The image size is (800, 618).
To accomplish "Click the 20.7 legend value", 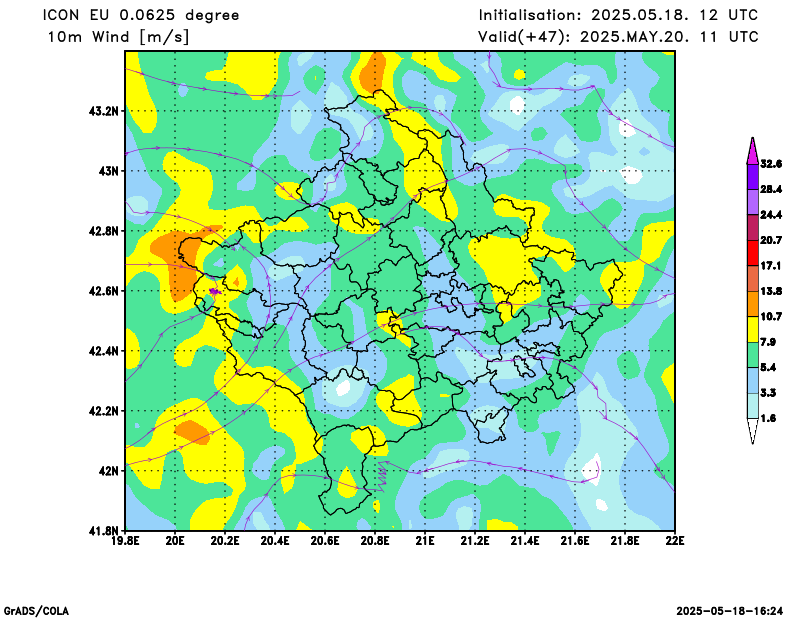I will pyautogui.click(x=771, y=240).
